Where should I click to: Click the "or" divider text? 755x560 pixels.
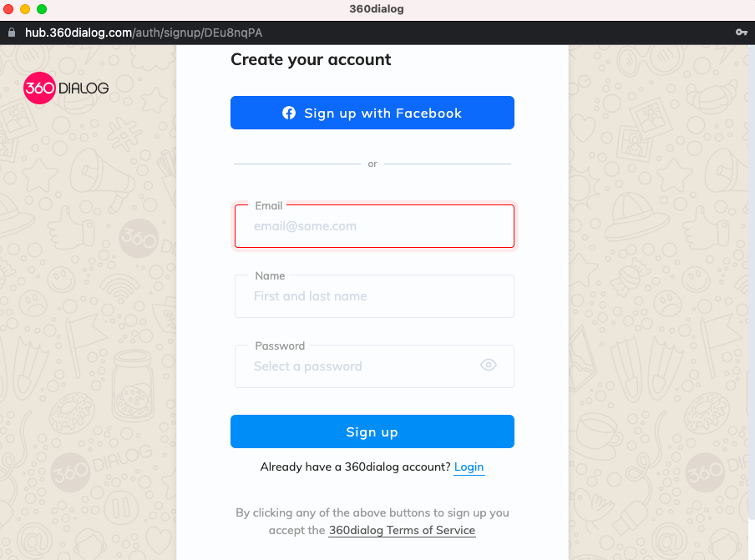point(372,164)
